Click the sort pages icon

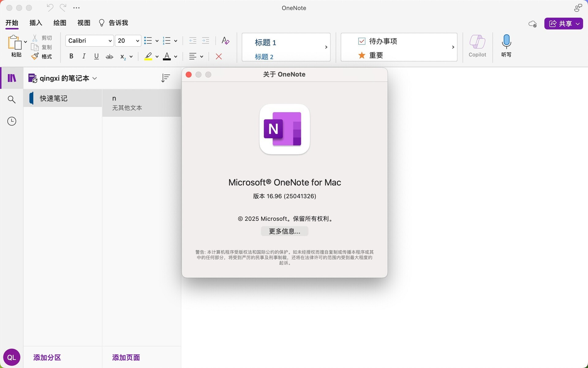[165, 78]
